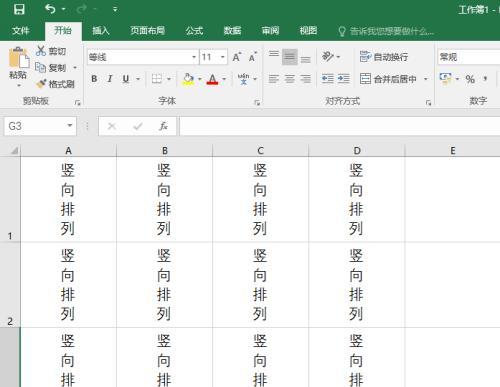Increase font size
This screenshot has height=387, width=500.
click(x=237, y=57)
